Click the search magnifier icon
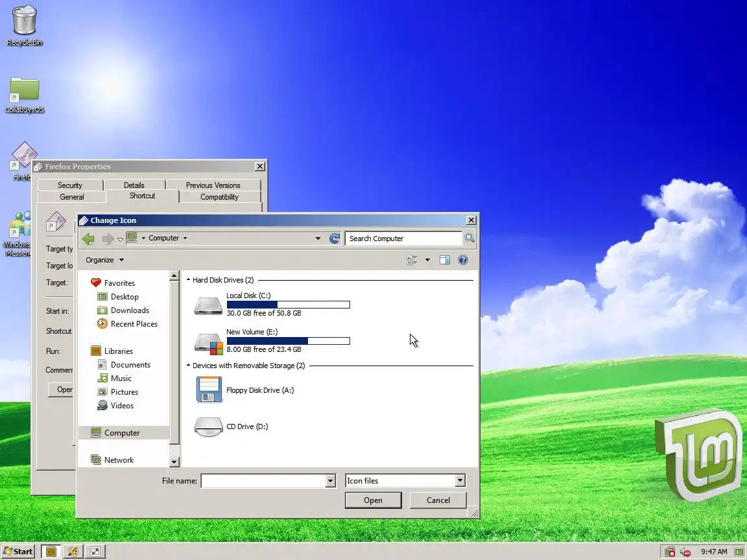The width and height of the screenshot is (747, 560). (x=469, y=238)
